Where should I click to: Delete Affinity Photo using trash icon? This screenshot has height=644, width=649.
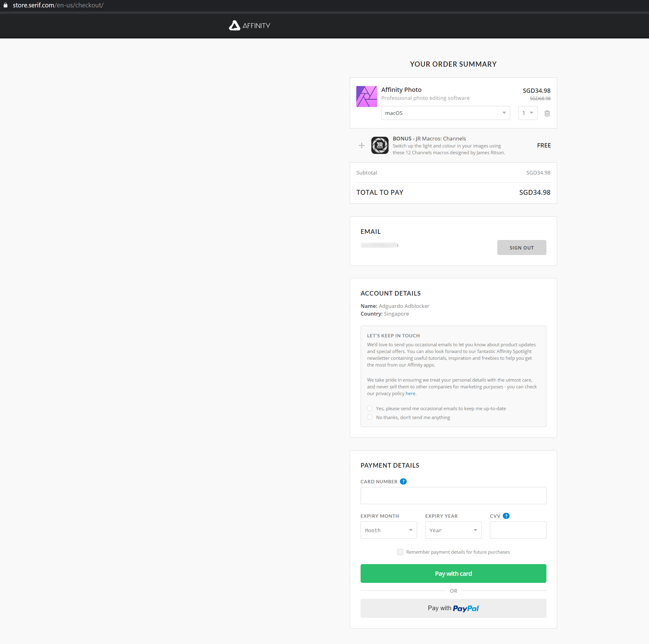pos(547,113)
